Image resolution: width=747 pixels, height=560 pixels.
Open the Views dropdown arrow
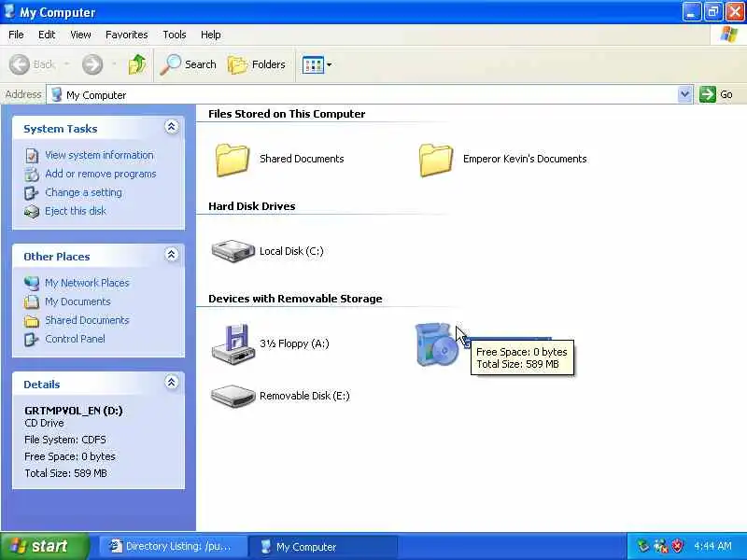pos(330,64)
